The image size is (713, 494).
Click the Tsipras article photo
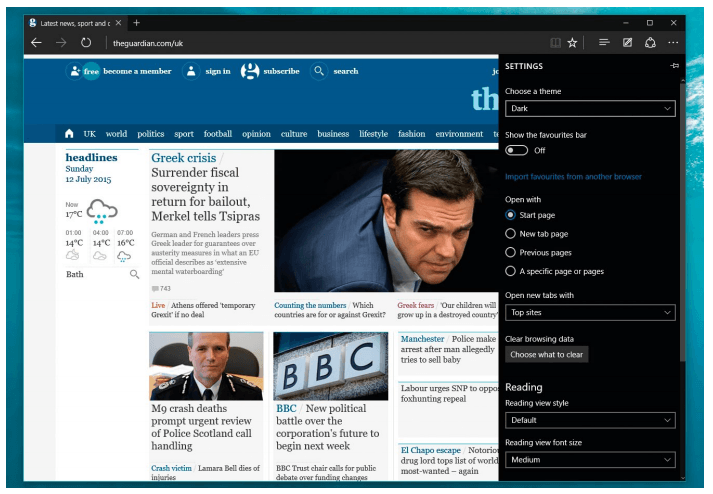[x=386, y=221]
